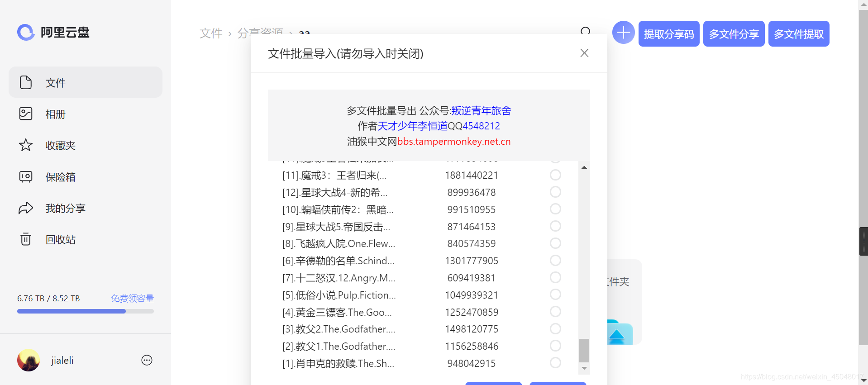
Task: Click the album picture icon
Action: [26, 114]
